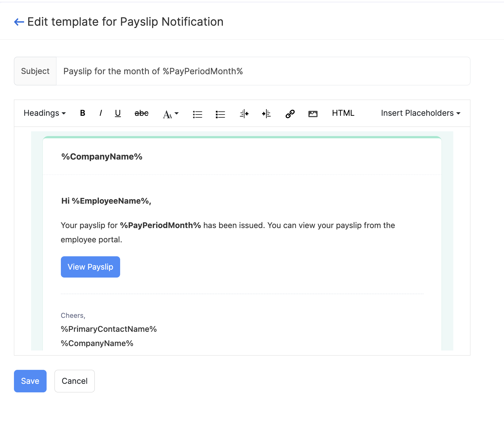
Task: Insert an image via toolbar
Action: [x=313, y=114]
